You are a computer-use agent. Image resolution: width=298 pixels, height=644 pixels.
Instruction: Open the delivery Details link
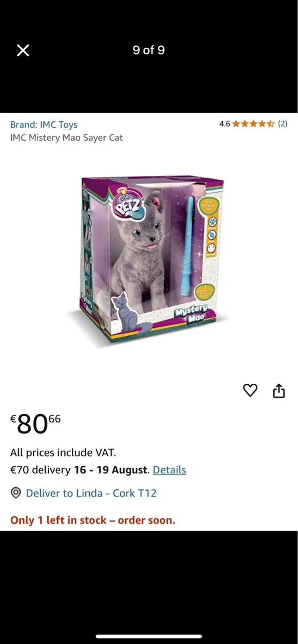tap(169, 470)
